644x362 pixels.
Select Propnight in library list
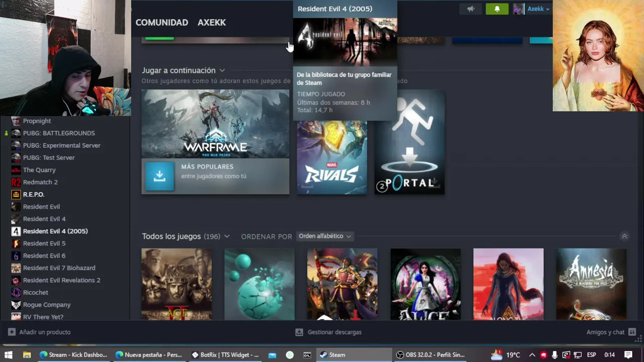click(37, 121)
